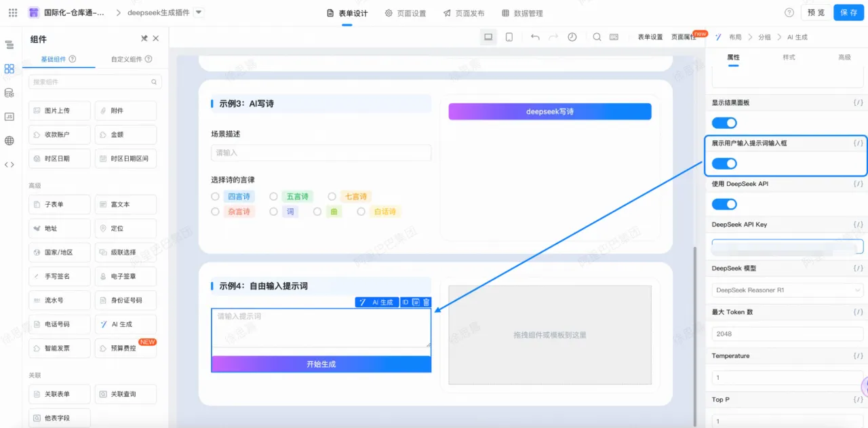
Task: Select the 词 radio option
Action: [x=273, y=212]
